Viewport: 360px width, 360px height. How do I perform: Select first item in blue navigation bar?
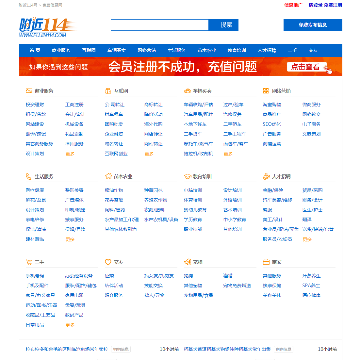pos(35,50)
